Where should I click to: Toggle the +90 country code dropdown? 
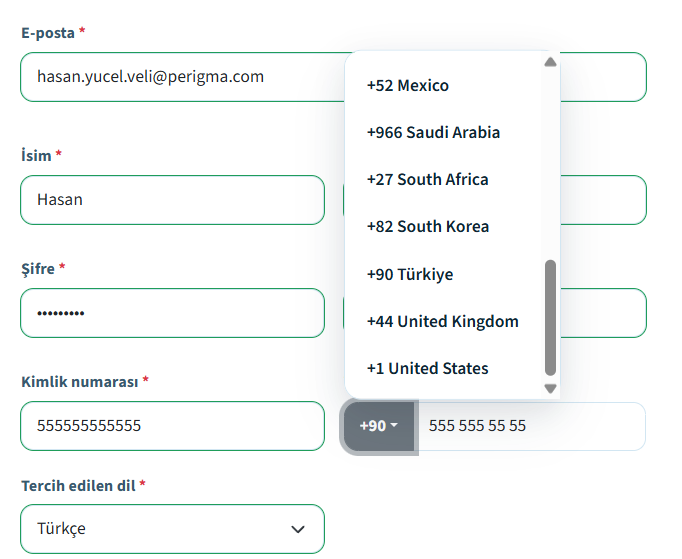click(x=378, y=426)
